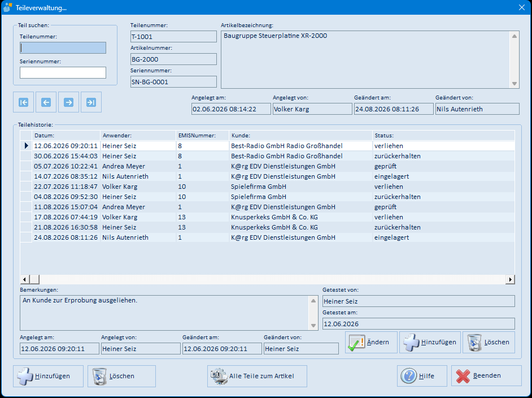The height and width of the screenshot is (398, 532).
Task: Click part Angelegt von field Volker Karg
Action: click(312, 109)
